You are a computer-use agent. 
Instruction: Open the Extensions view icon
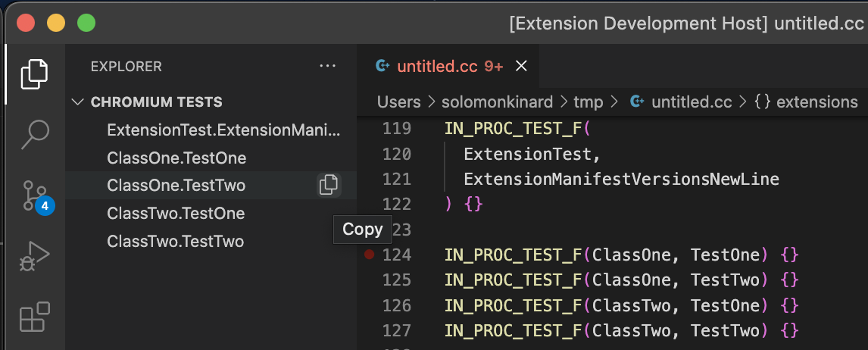click(x=34, y=317)
